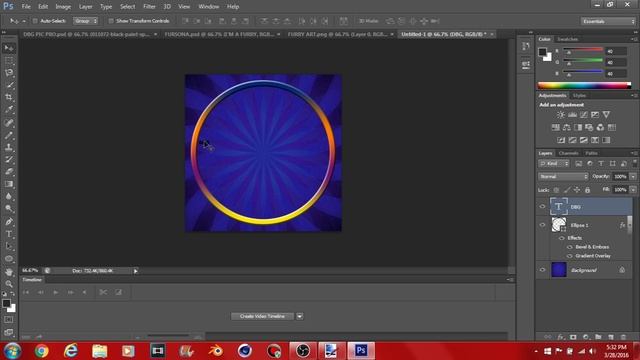Add Brightness/Contrast adjustment icon
Screen dimensions: 640x360
tap(561, 115)
